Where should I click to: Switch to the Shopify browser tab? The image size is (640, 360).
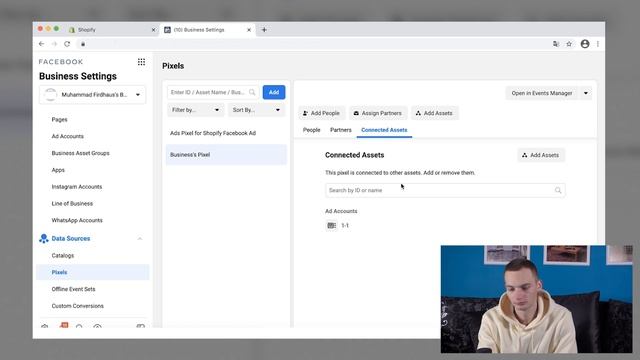coord(112,30)
